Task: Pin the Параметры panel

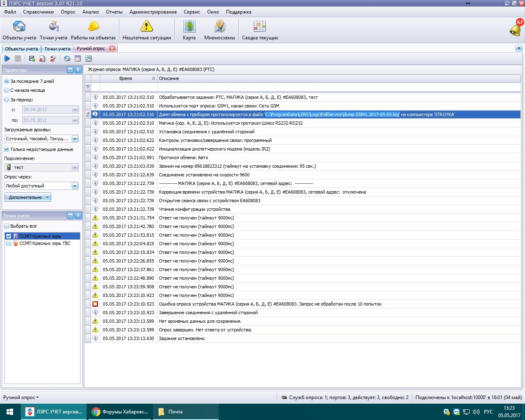Action: [78, 70]
